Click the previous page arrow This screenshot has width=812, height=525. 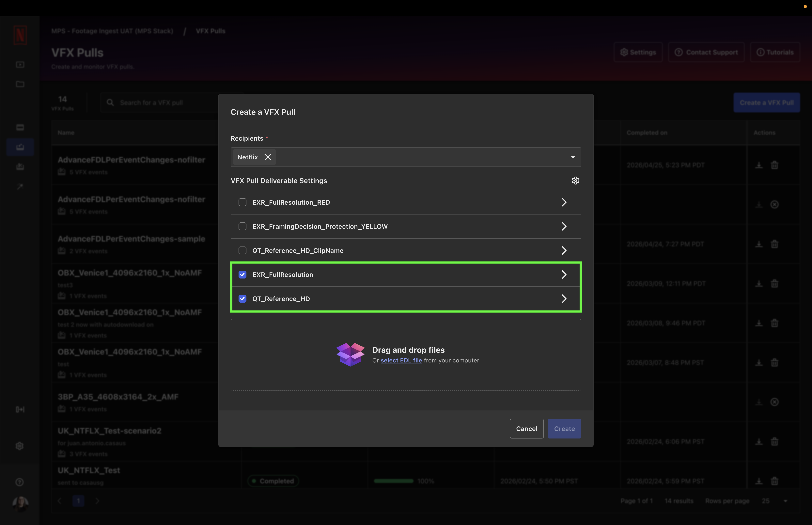[x=60, y=501]
